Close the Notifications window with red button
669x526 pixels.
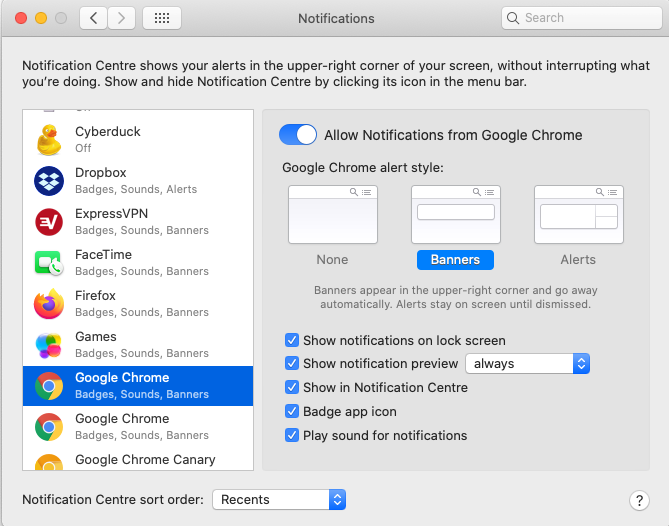click(x=21, y=18)
